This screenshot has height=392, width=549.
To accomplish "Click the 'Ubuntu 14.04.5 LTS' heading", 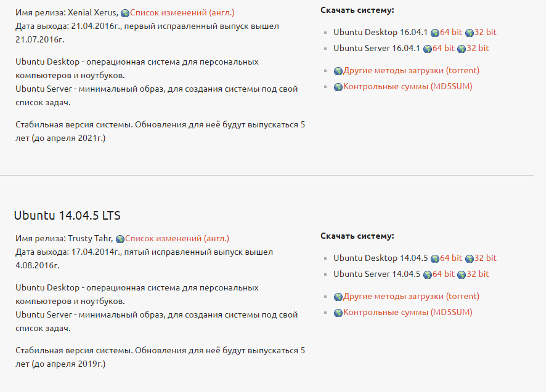I will (67, 215).
